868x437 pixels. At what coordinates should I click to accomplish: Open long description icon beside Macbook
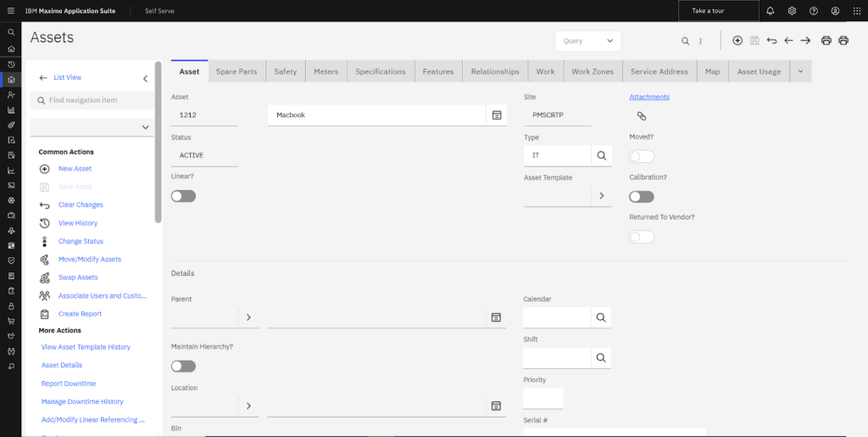(497, 115)
